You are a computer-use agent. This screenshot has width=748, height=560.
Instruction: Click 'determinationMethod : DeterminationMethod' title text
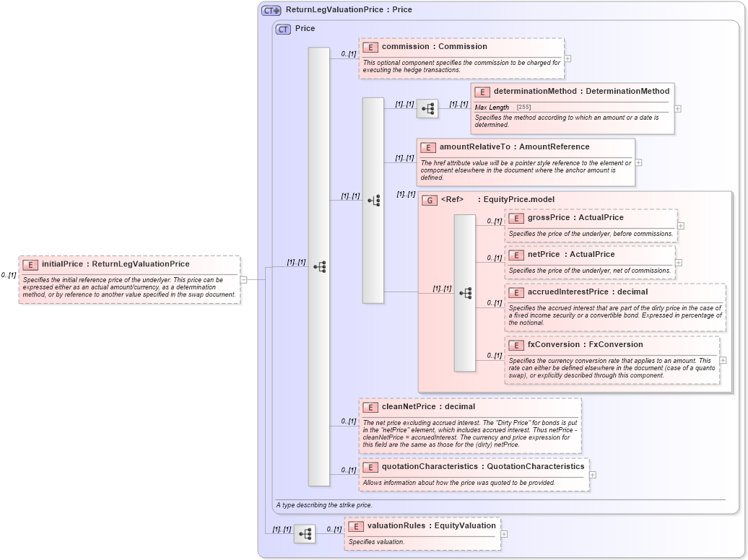(581, 91)
